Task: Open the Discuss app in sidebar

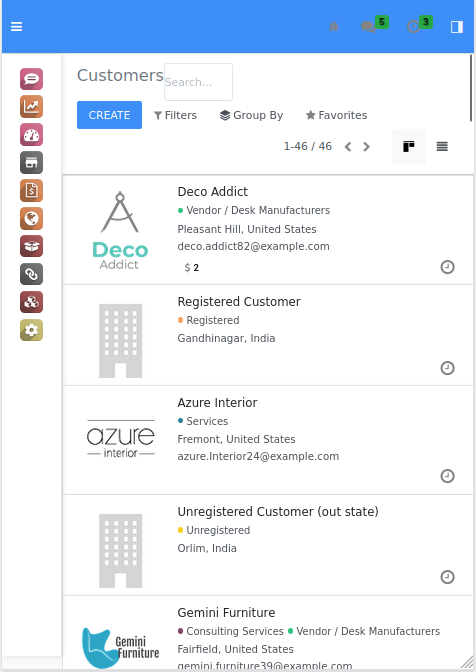Action: click(31, 79)
